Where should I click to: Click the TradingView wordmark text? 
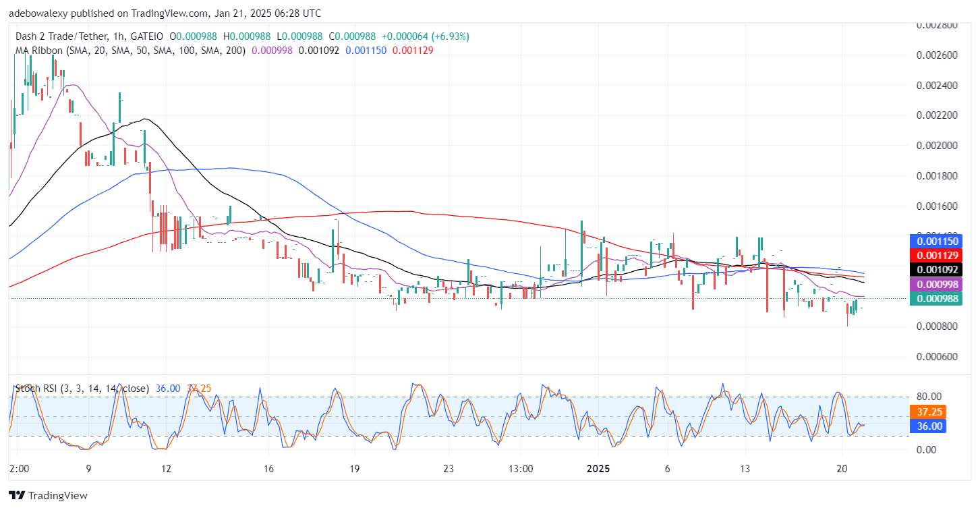click(58, 496)
